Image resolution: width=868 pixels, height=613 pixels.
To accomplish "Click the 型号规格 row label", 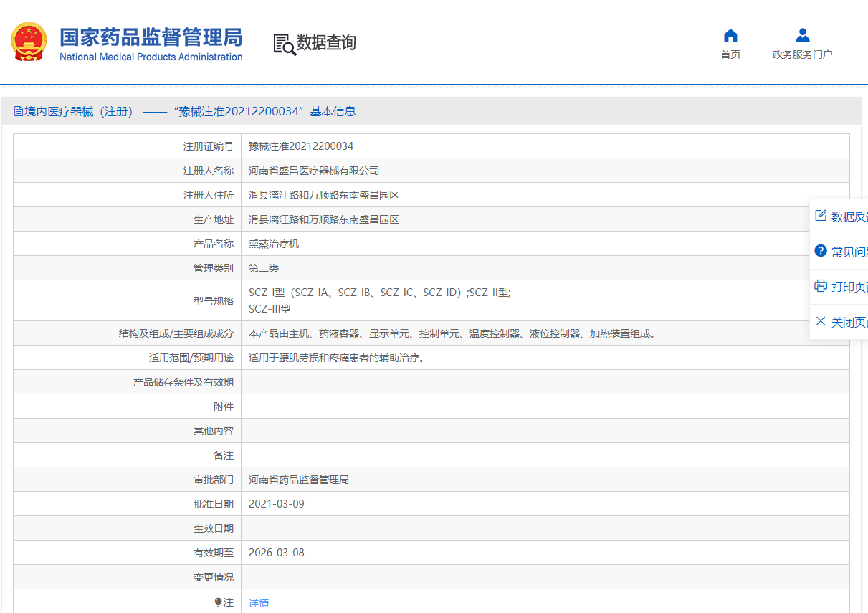I will pos(214,301).
